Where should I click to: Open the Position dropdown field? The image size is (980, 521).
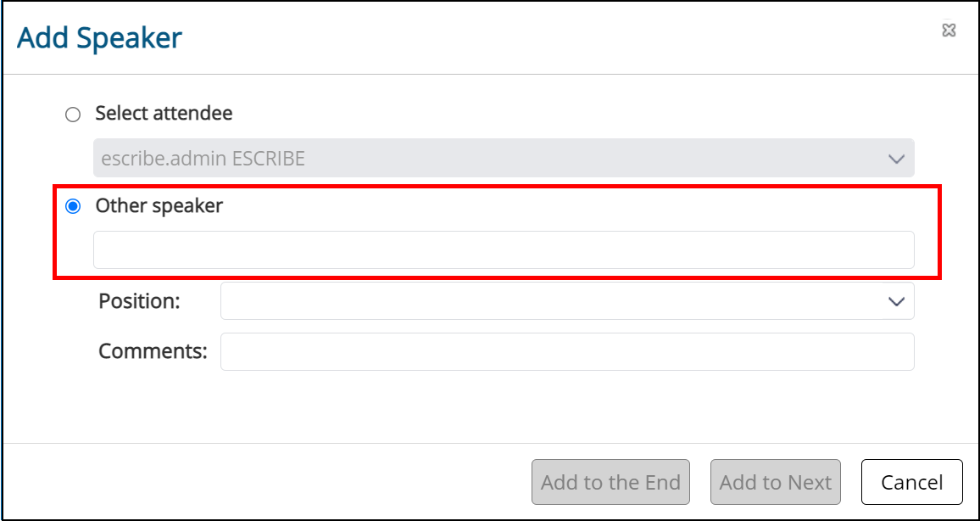point(567,301)
